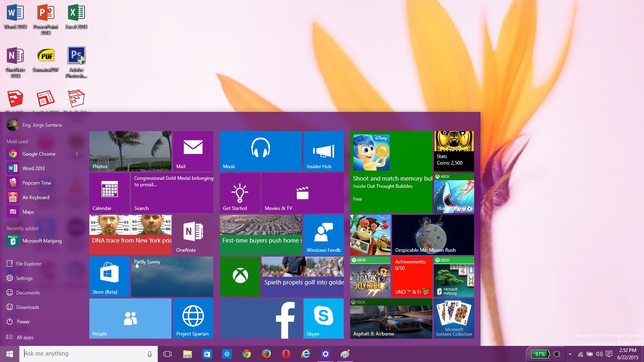Open the Windows Feedback tile

click(x=324, y=235)
